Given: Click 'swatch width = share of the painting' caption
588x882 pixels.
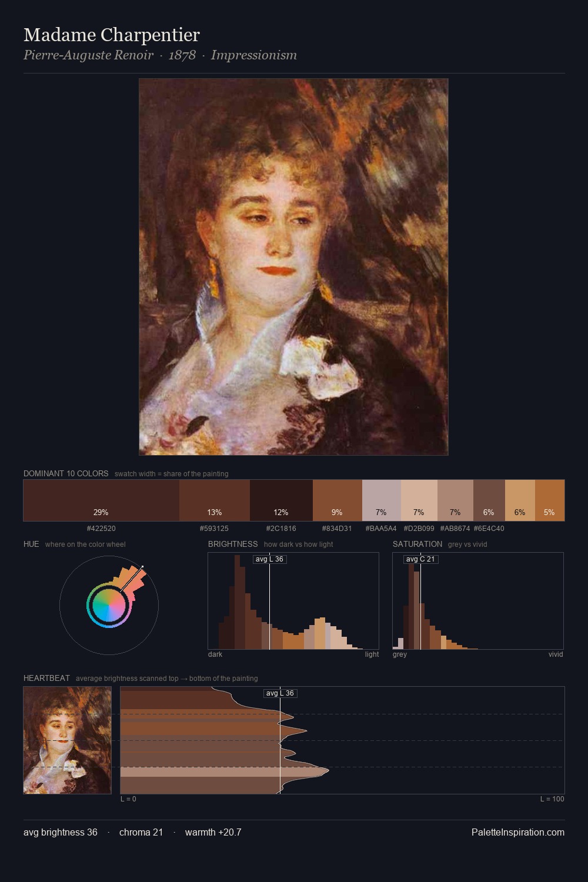Looking at the screenshot, I should click(x=172, y=474).
